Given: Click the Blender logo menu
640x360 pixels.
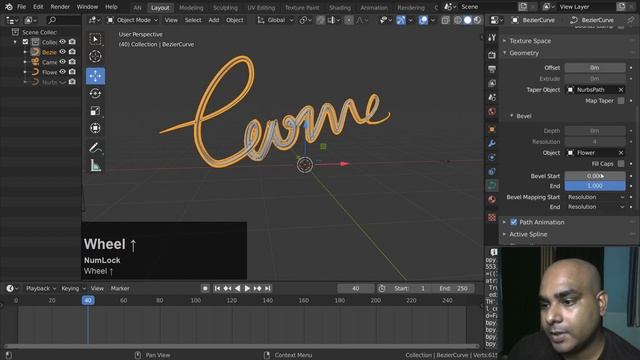Looking at the screenshot, I should coord(9,7).
